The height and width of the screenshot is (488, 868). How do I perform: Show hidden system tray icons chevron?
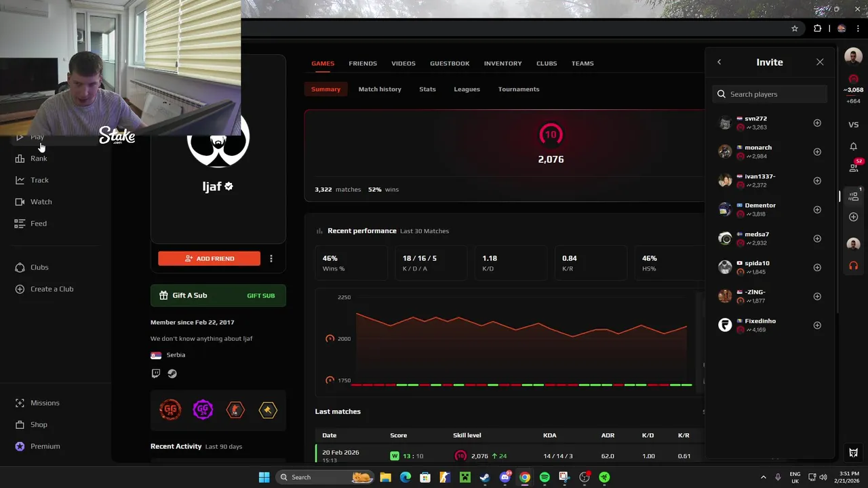[x=763, y=477]
